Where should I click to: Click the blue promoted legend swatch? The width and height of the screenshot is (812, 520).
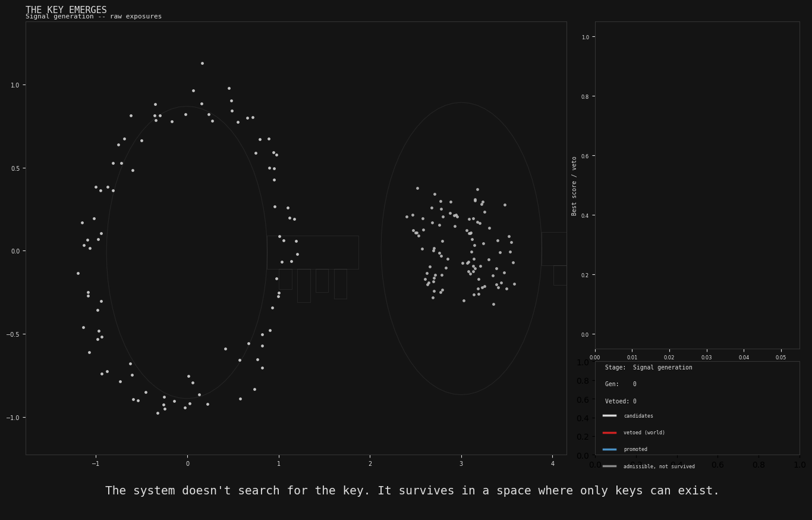(609, 449)
